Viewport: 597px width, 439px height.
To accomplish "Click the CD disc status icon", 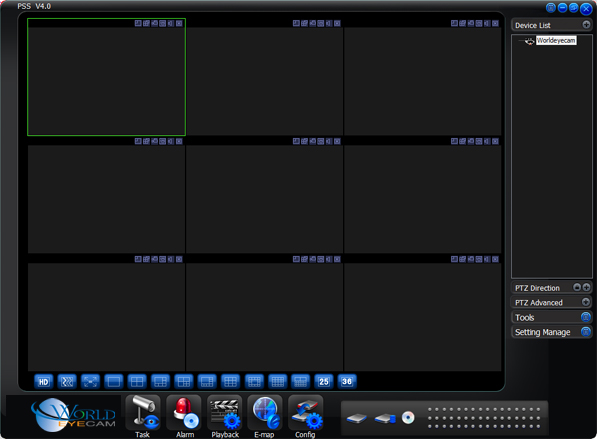I will point(408,418).
